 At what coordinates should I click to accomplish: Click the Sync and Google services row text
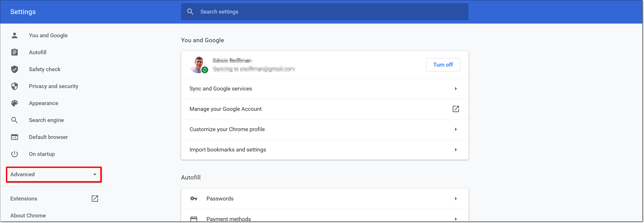(221, 88)
